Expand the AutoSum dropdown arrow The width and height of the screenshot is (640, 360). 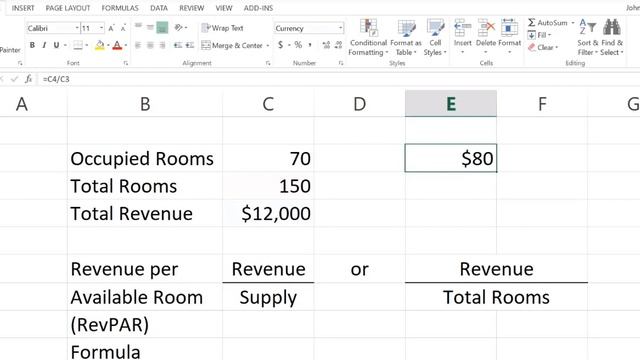click(573, 23)
